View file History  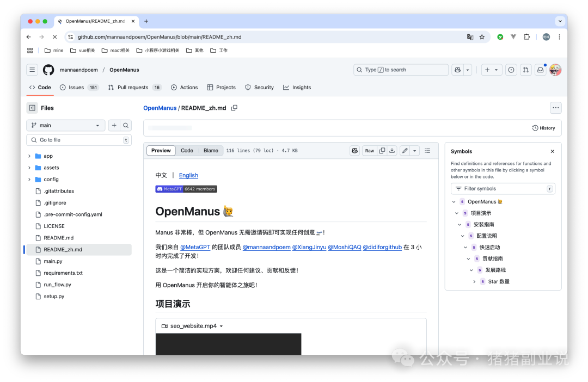[x=543, y=128]
